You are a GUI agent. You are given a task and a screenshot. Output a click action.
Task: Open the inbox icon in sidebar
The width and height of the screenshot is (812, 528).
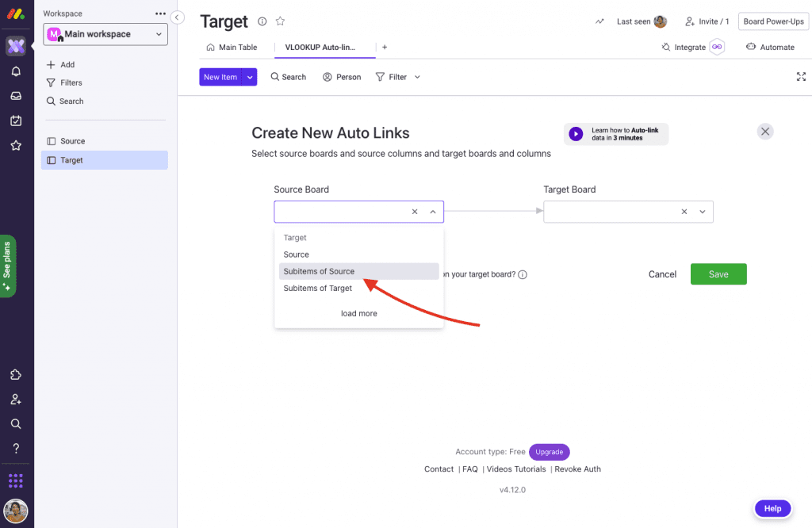(x=16, y=96)
